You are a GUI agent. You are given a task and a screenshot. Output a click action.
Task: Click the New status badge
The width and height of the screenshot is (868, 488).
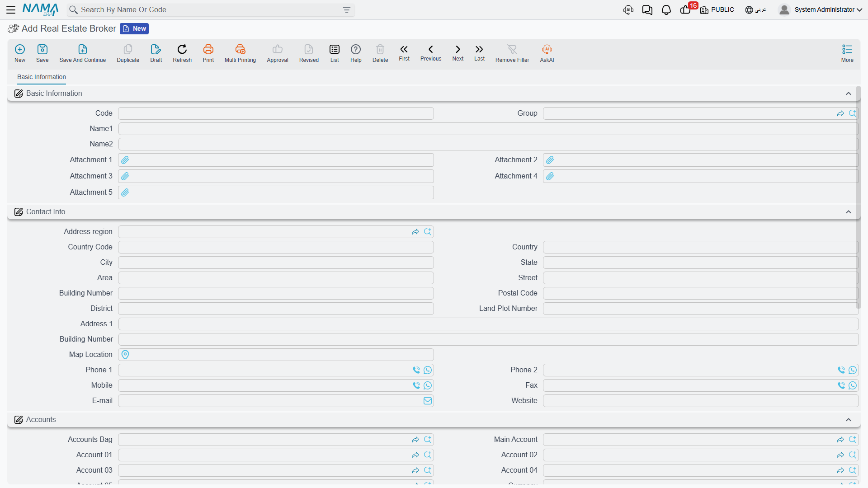pyautogui.click(x=134, y=28)
